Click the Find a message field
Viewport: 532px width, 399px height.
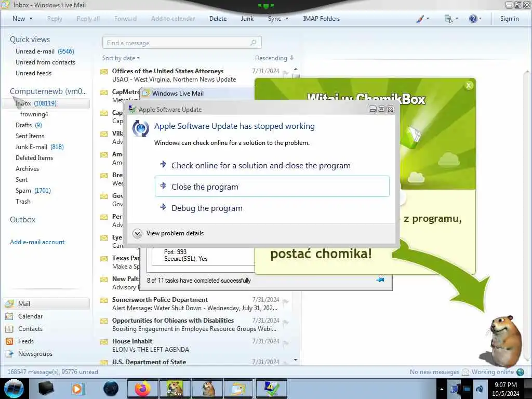pos(182,43)
